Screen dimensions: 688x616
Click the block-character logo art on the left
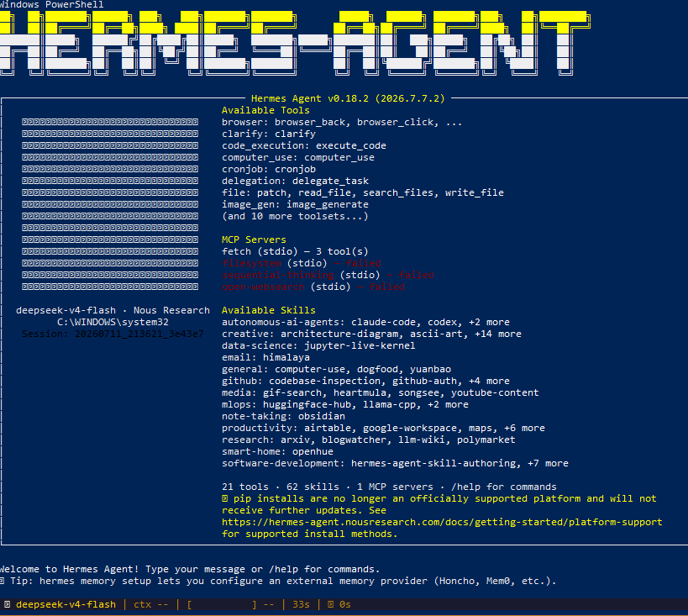click(110, 204)
